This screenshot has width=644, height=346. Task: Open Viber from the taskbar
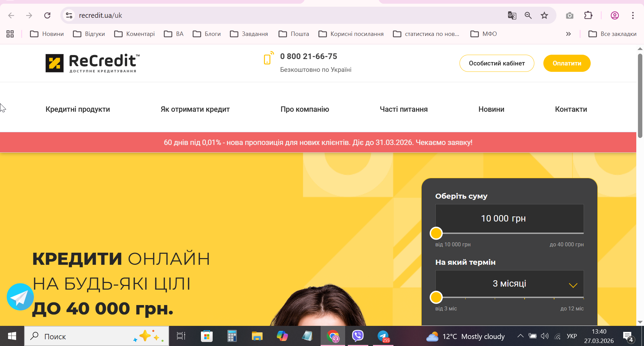(x=358, y=336)
